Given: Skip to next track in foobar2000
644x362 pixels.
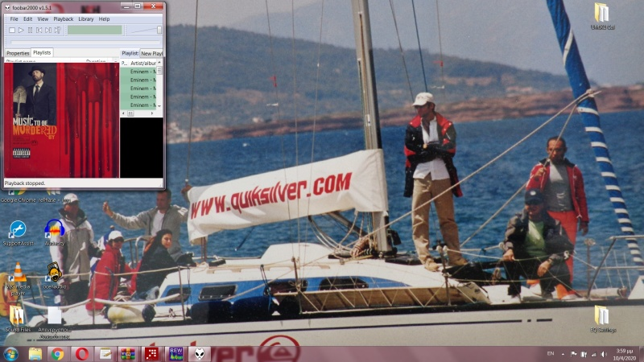Looking at the screenshot, I should [48, 30].
